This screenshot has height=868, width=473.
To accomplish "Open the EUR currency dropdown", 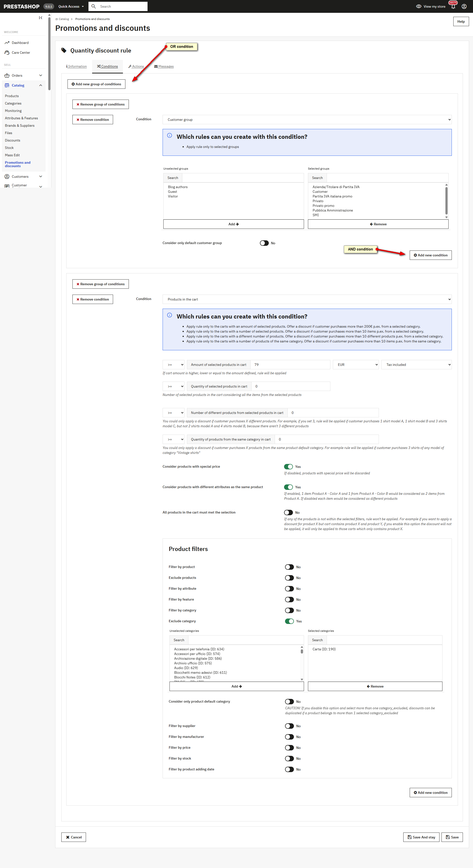I will [355, 365].
